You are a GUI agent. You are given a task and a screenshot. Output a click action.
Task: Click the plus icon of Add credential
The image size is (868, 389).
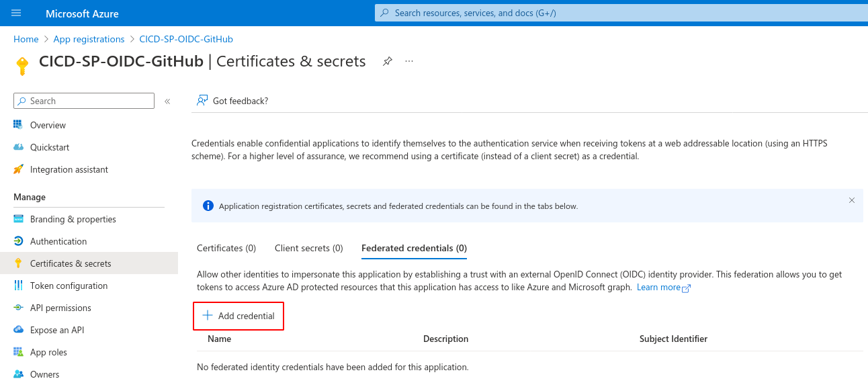(x=208, y=316)
